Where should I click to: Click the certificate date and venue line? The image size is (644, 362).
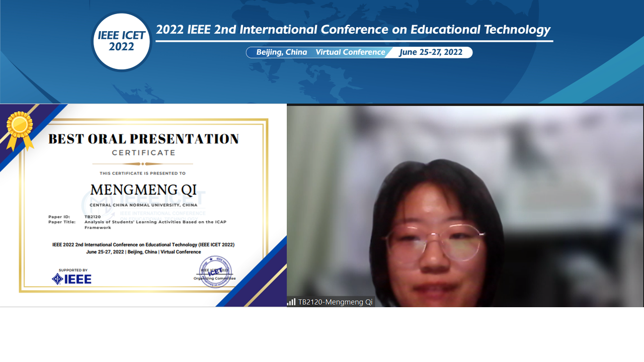point(143,252)
